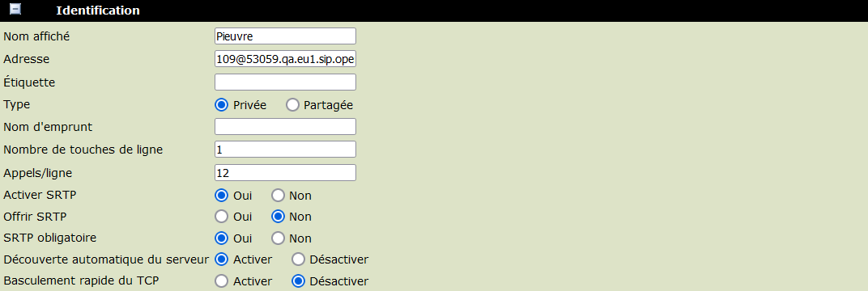This screenshot has height=291, width=868.
Task: Choose Désactiver for Découverte automatique du serveur
Action: click(x=298, y=259)
